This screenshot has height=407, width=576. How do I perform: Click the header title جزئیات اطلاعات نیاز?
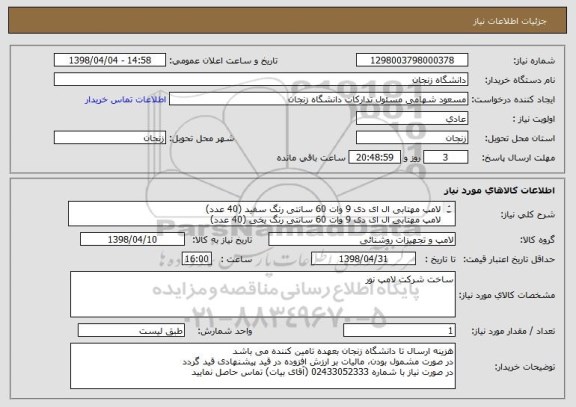pyautogui.click(x=510, y=21)
